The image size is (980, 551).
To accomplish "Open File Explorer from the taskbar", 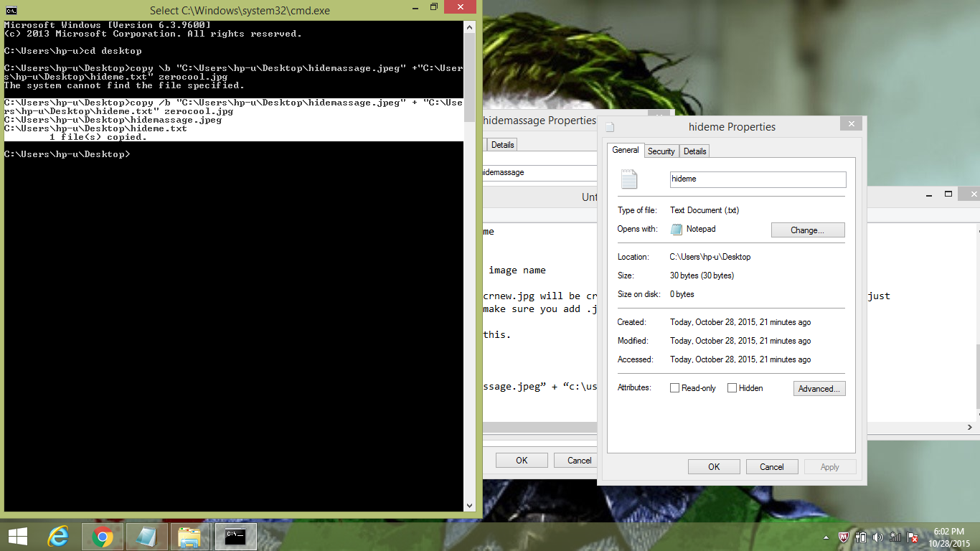I will tap(190, 537).
